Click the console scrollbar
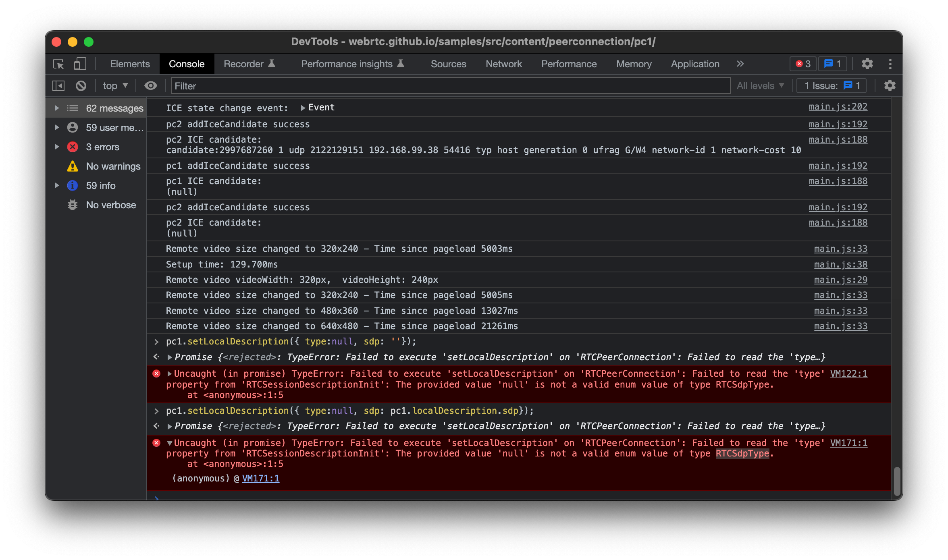The height and width of the screenshot is (560, 948). tap(897, 481)
